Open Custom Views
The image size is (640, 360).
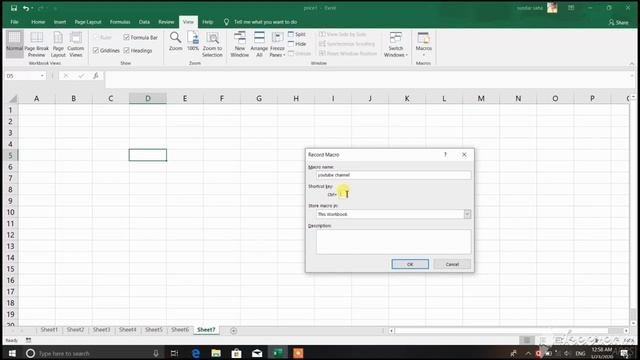pyautogui.click(x=76, y=44)
